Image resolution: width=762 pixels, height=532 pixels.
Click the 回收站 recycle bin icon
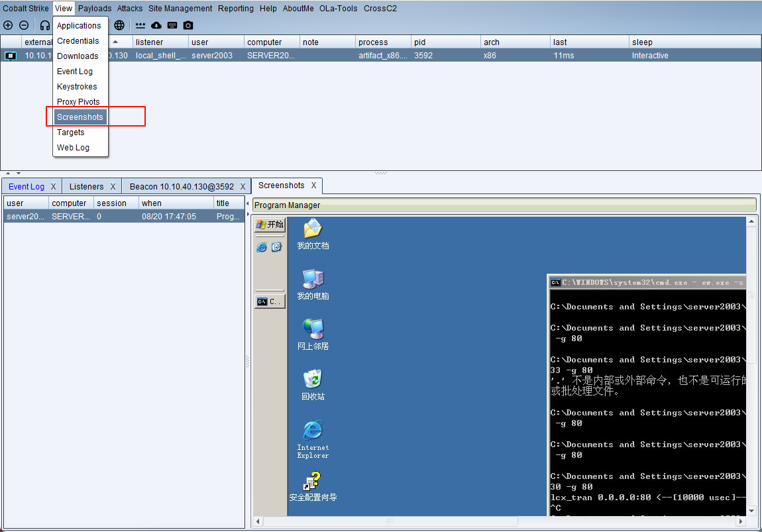coord(313,379)
